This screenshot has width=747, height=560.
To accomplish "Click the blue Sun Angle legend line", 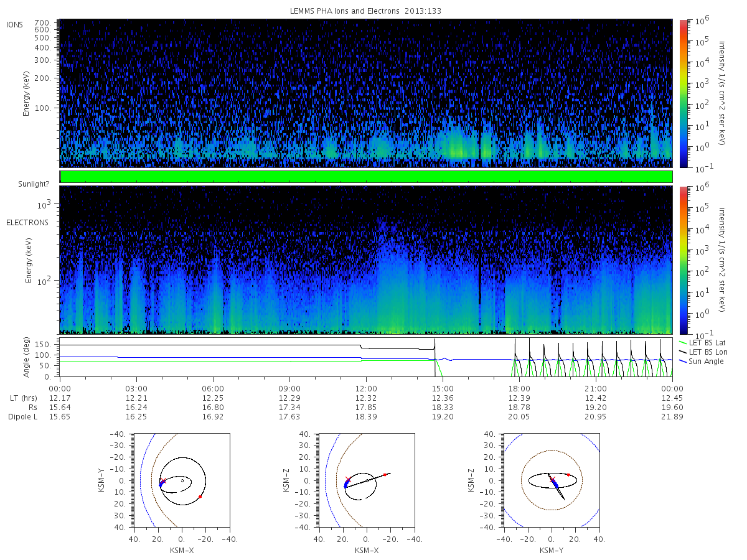I will [x=684, y=362].
